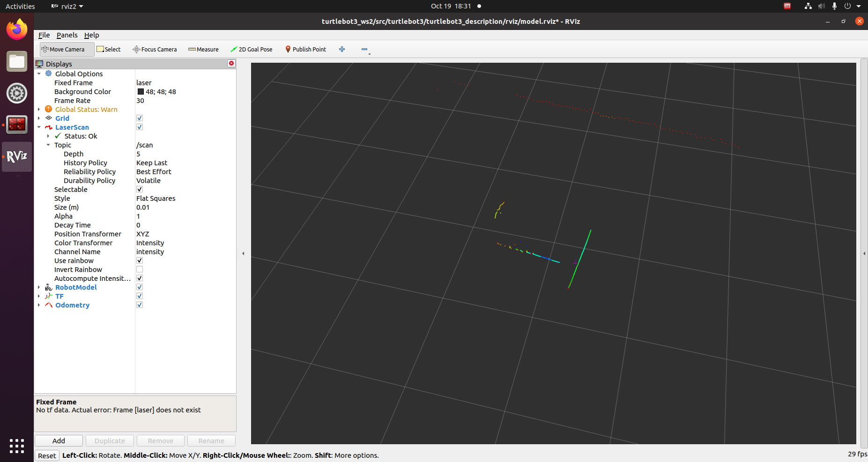Expand the Global Status: Warn node

(x=39, y=109)
